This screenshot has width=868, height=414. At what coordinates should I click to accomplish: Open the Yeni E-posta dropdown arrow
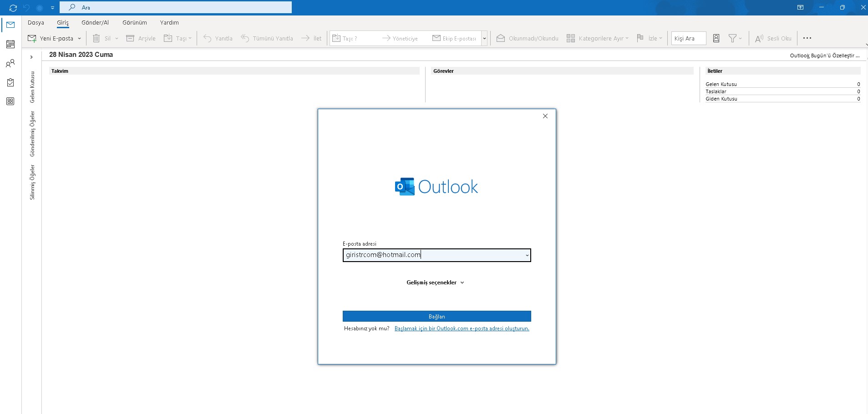[80, 38]
